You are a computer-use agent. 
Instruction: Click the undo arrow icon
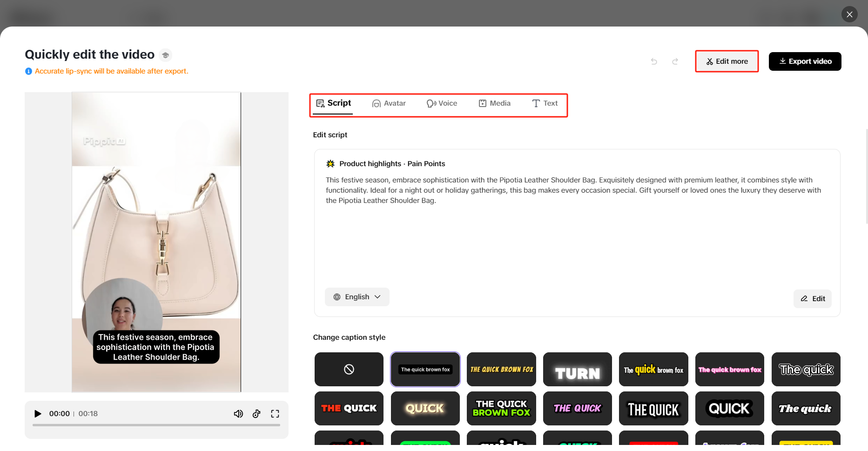pyautogui.click(x=654, y=61)
